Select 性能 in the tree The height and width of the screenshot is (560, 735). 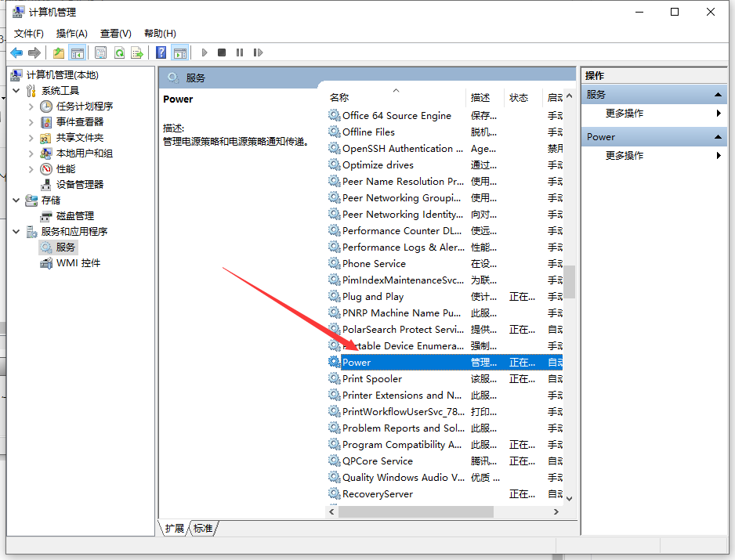pyautogui.click(x=66, y=168)
